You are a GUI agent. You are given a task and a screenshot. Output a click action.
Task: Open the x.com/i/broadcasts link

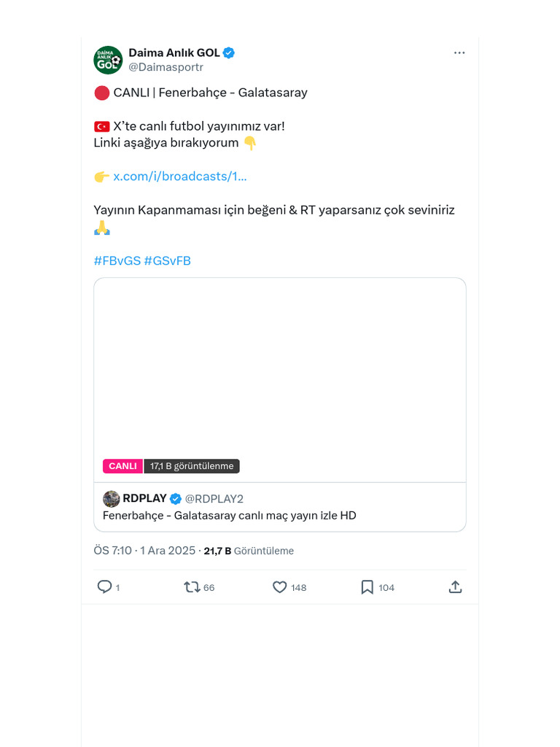[180, 177]
